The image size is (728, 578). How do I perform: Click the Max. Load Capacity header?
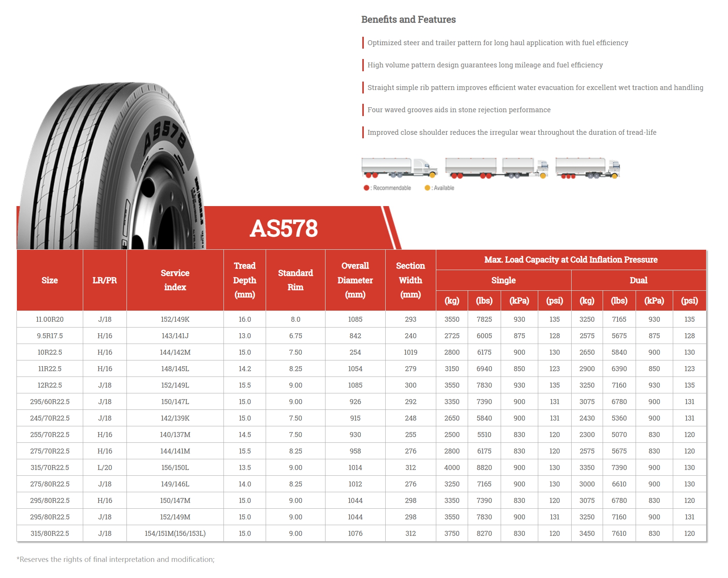coord(571,260)
